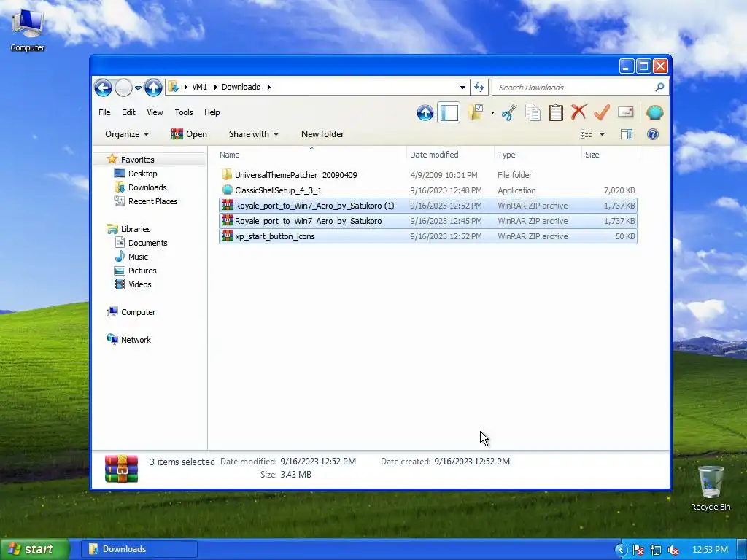Expand the Share with dropdown
747x560 pixels.
tap(253, 134)
